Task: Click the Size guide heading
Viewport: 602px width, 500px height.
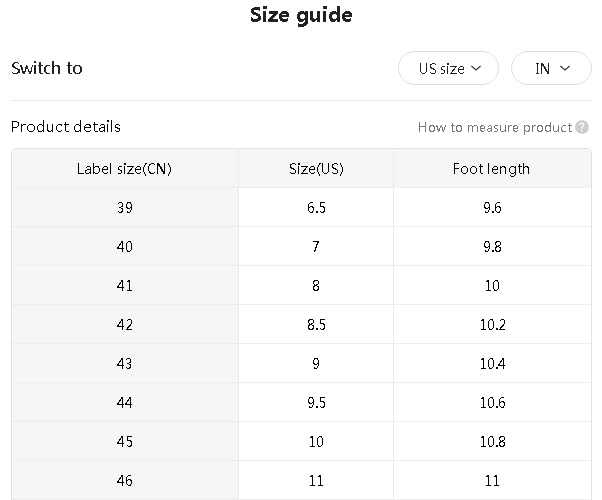Action: (x=300, y=15)
